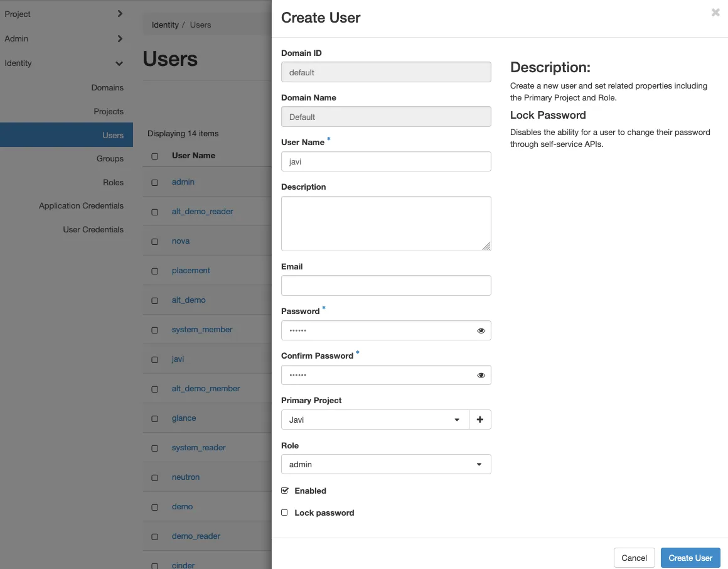Close the Create User dialog
The width and height of the screenshot is (728, 569).
coord(715,13)
